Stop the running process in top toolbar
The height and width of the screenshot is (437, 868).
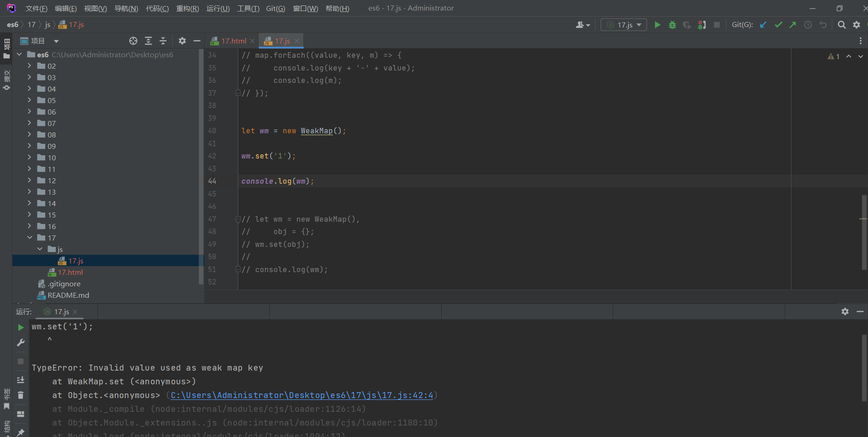(717, 25)
